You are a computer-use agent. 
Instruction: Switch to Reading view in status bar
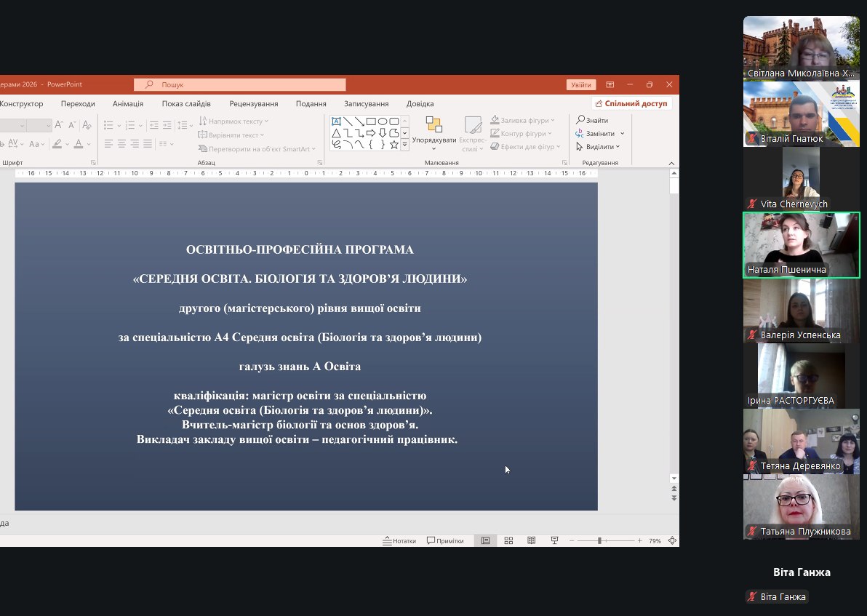pos(532,540)
